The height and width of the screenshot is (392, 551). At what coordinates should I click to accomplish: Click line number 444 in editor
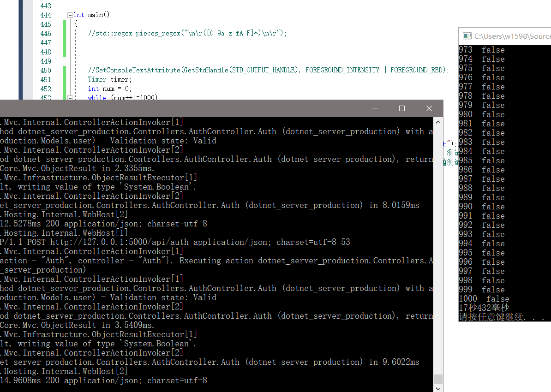point(46,15)
